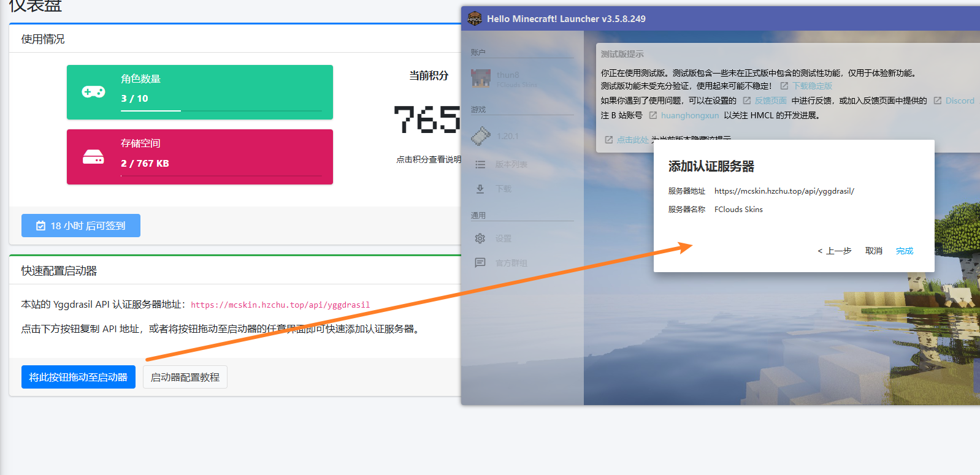This screenshot has width=980, height=475.
Task: Click the Yggdrasil API URL code text
Action: [280, 305]
